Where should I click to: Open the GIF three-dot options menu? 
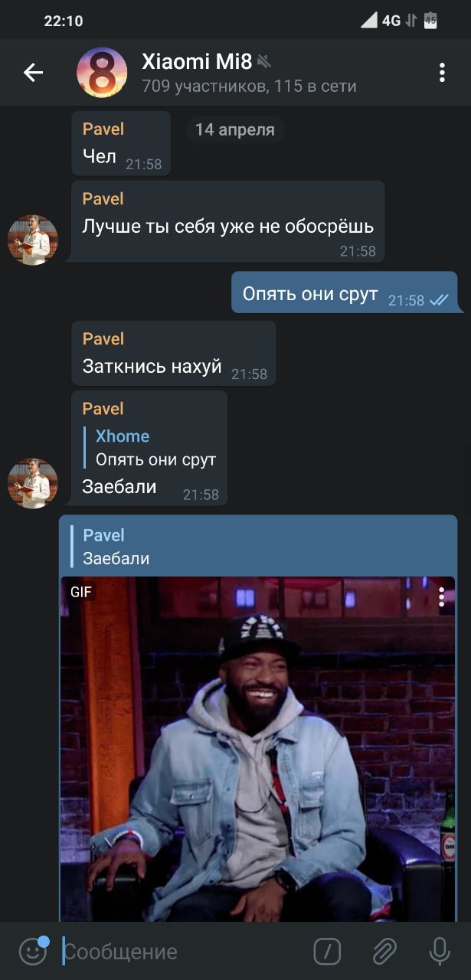(x=441, y=597)
